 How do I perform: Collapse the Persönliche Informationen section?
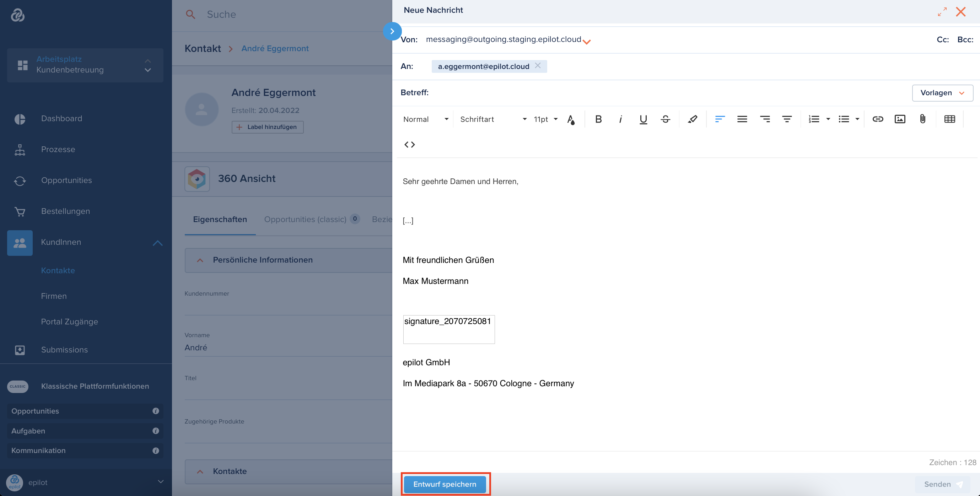tap(199, 259)
